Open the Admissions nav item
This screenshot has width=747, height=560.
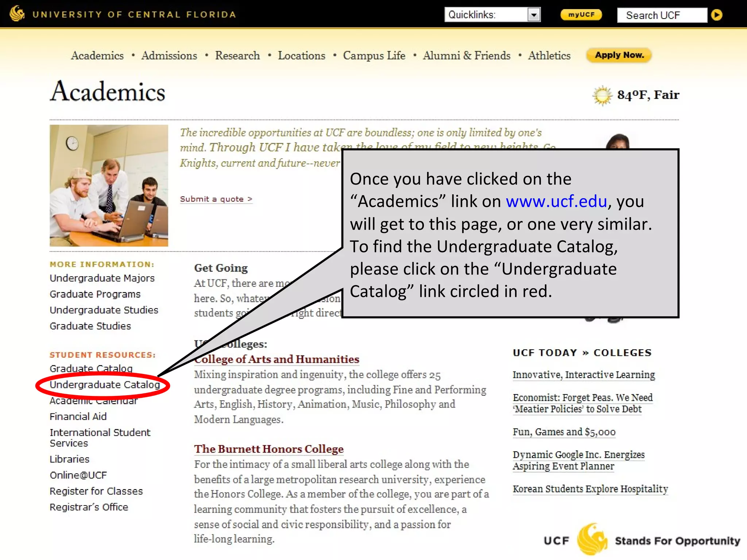(x=169, y=55)
